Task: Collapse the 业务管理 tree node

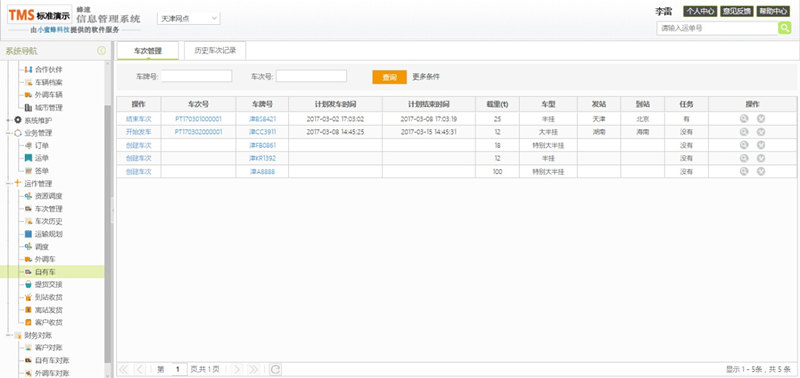Action: (x=9, y=133)
